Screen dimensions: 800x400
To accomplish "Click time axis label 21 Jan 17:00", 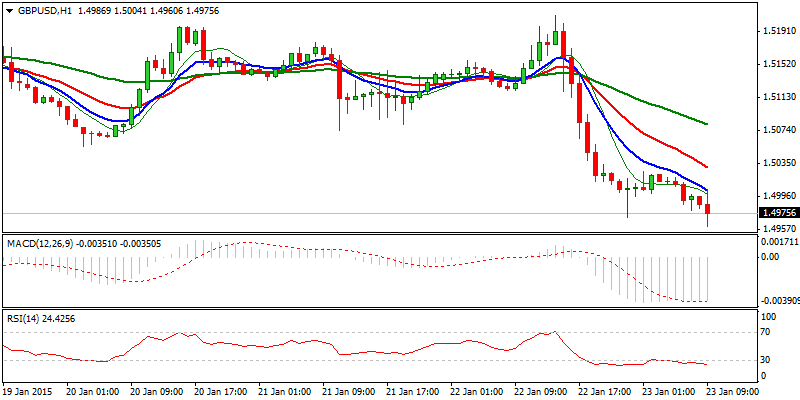I will point(412,392).
